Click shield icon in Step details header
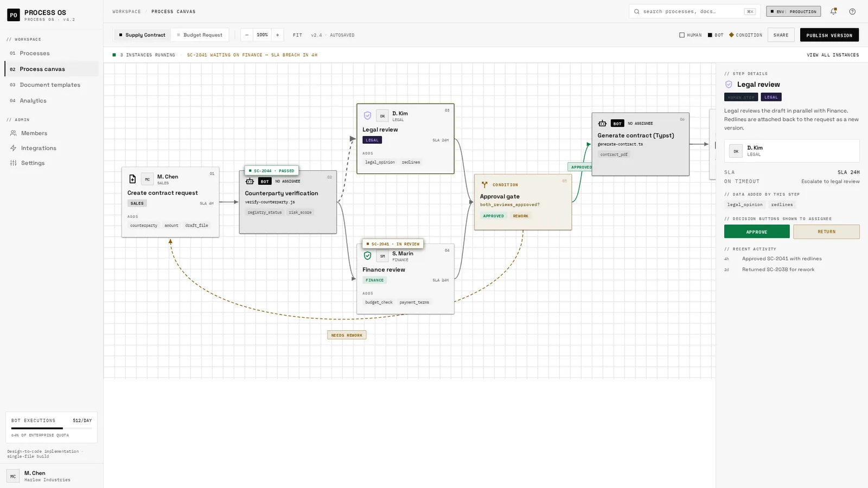This screenshot has height=488, width=868. pos(729,85)
